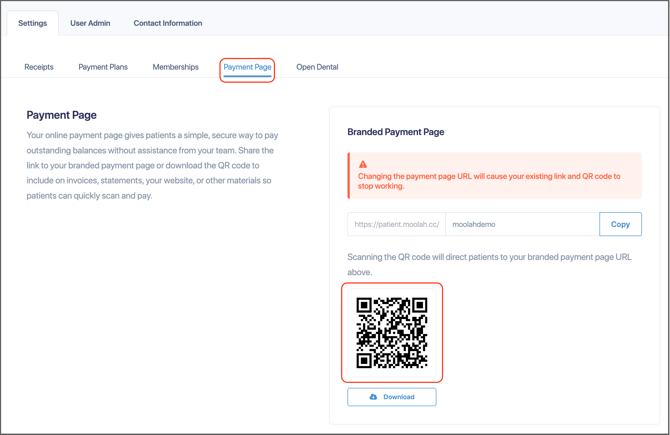Click the 'Your online payment page' description paragraph

tap(152, 165)
